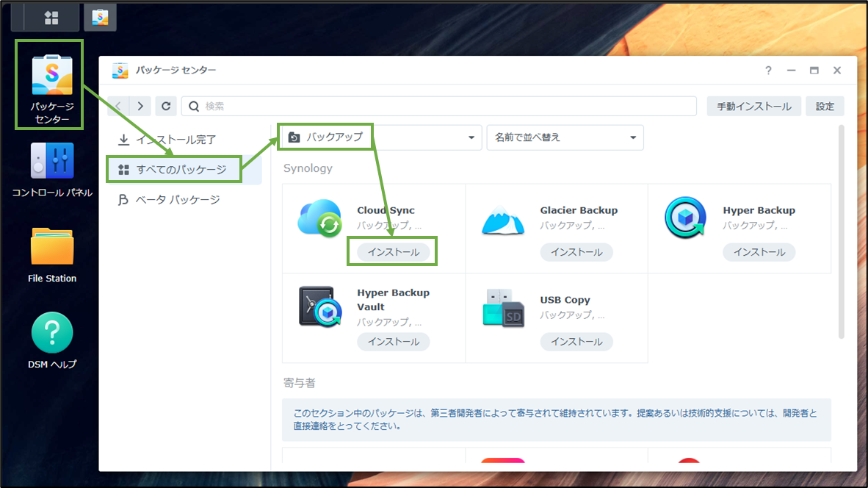Click the Hyper Backup Vault package icon
Image resolution: width=868 pixels, height=488 pixels.
319,308
